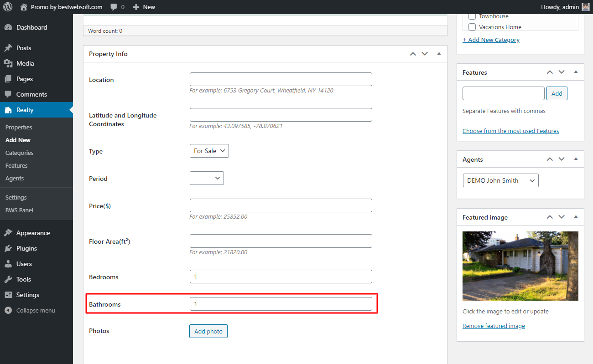Collapse the Featured image panel toggle triangle
This screenshot has width=593, height=364.
coord(576,217)
